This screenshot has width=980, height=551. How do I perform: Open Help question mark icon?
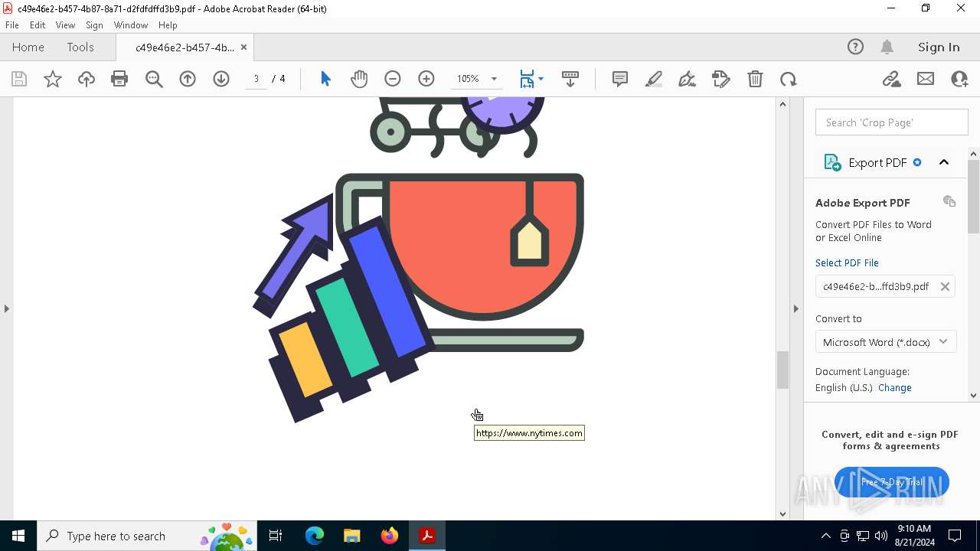click(x=855, y=47)
